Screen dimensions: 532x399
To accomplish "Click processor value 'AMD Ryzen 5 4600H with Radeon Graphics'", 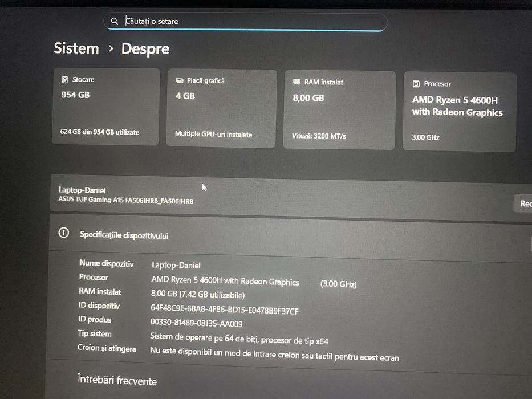I will [225, 281].
